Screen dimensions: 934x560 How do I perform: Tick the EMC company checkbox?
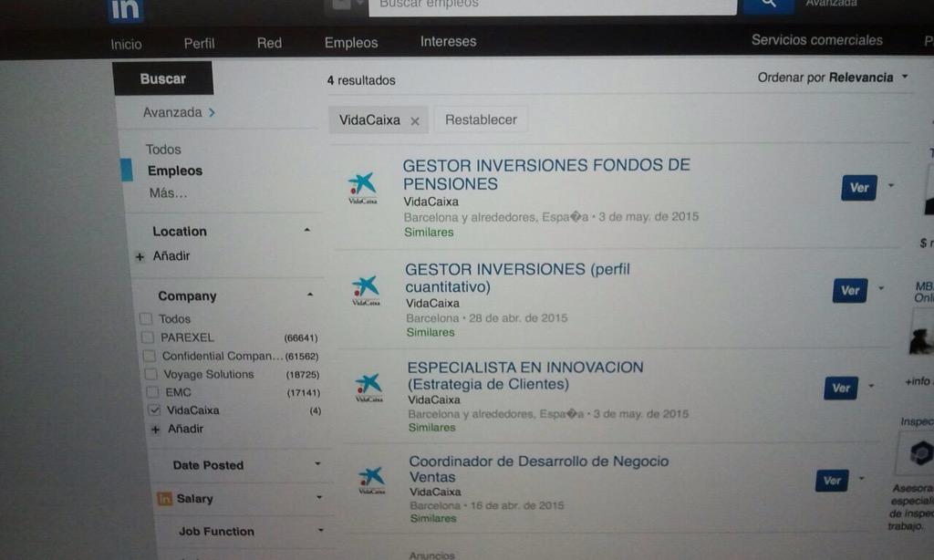(x=152, y=392)
